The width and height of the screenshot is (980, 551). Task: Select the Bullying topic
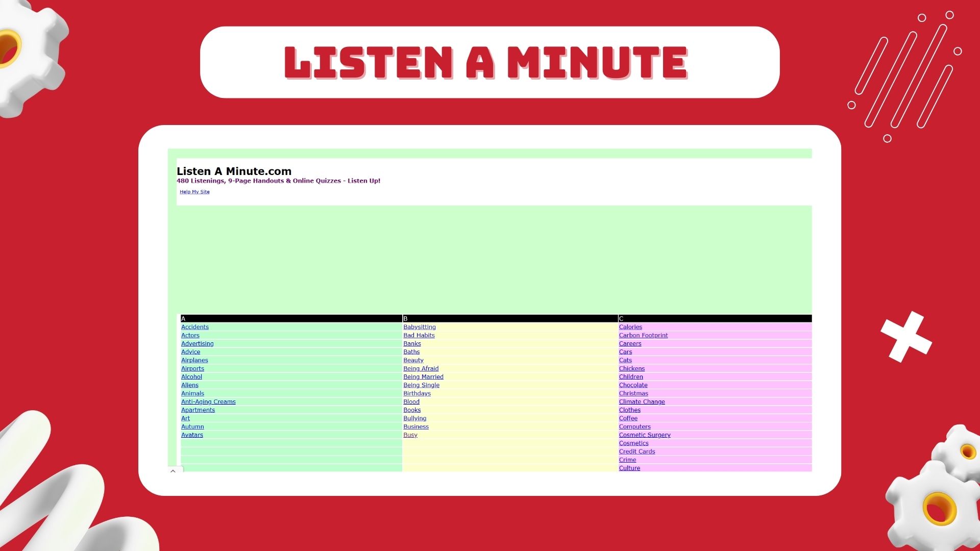414,418
